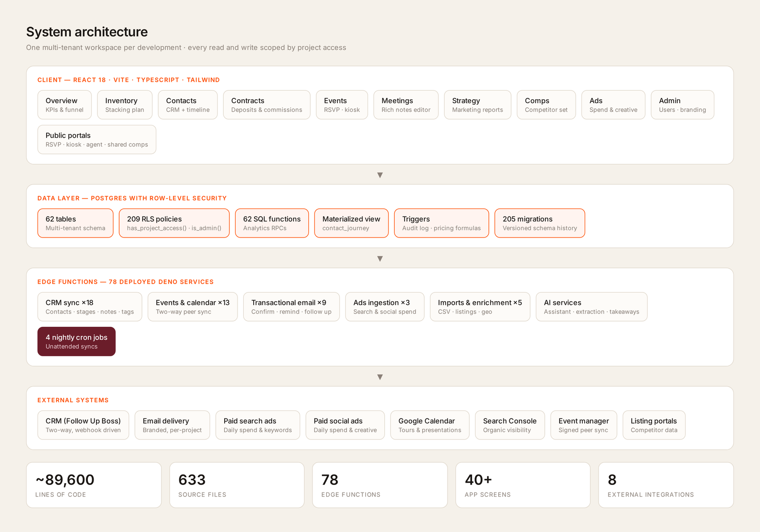The image size is (760, 532).
Task: Select the Imports & enrichment ×5 card
Action: 480,307
